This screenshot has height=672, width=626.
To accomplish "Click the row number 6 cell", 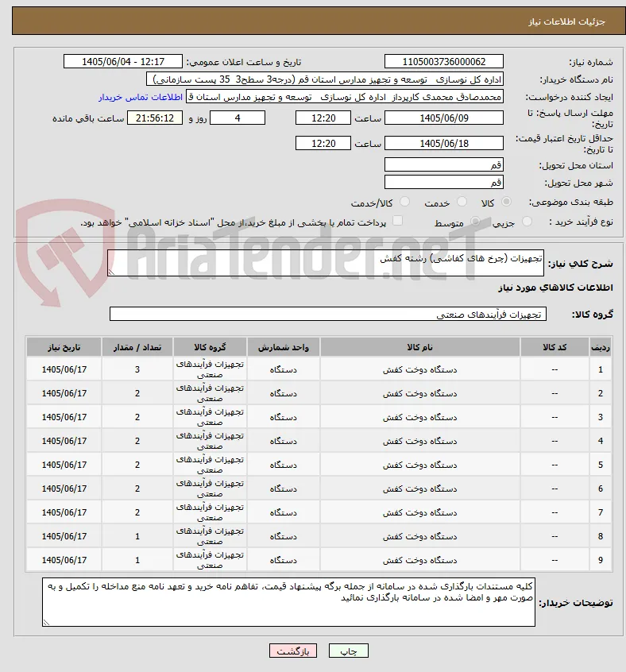I will pos(601,489).
